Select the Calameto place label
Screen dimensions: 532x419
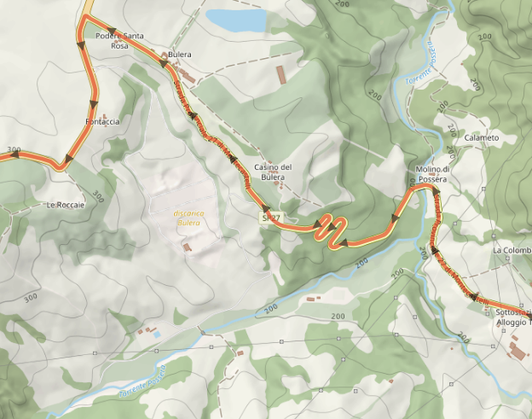(x=482, y=137)
